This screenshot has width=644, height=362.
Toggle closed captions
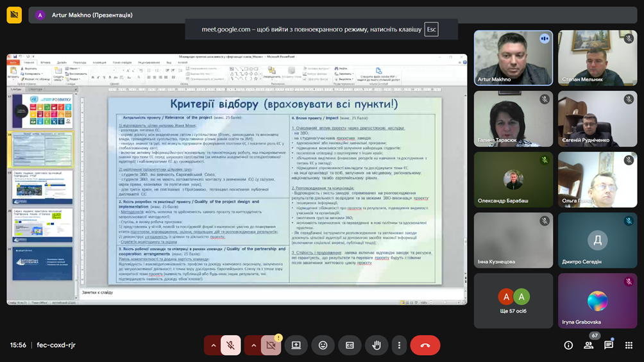[350, 345]
